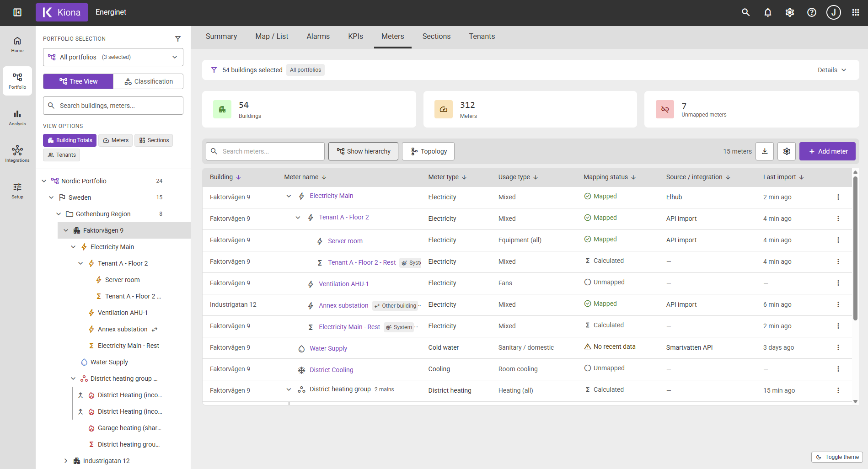Click the Search meters input field

point(265,151)
